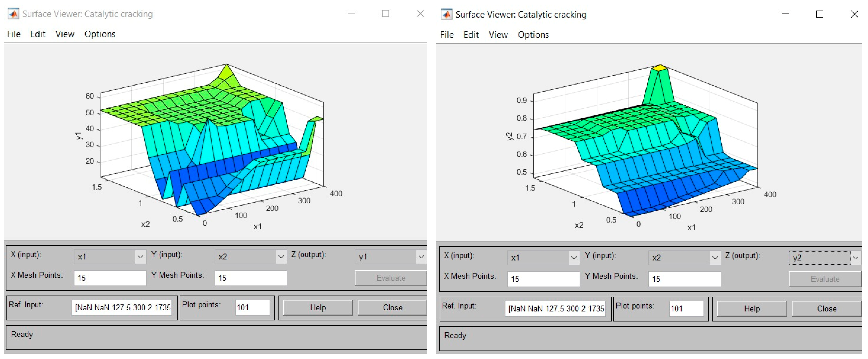Close the right window with X icon

(854, 14)
